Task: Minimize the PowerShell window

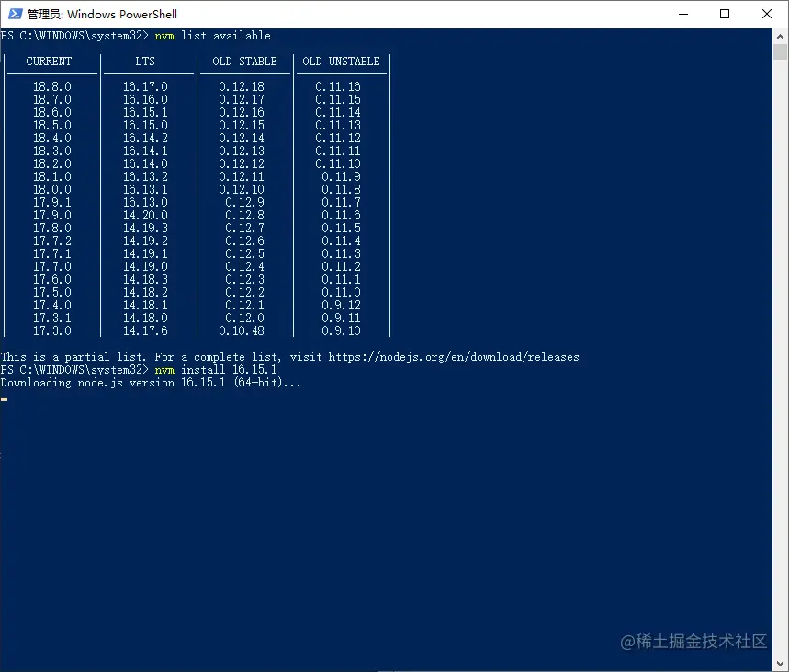Action: [683, 14]
